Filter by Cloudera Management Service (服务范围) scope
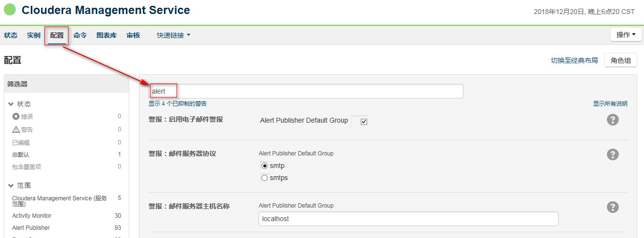The width and height of the screenshot is (644, 238). tap(59, 201)
